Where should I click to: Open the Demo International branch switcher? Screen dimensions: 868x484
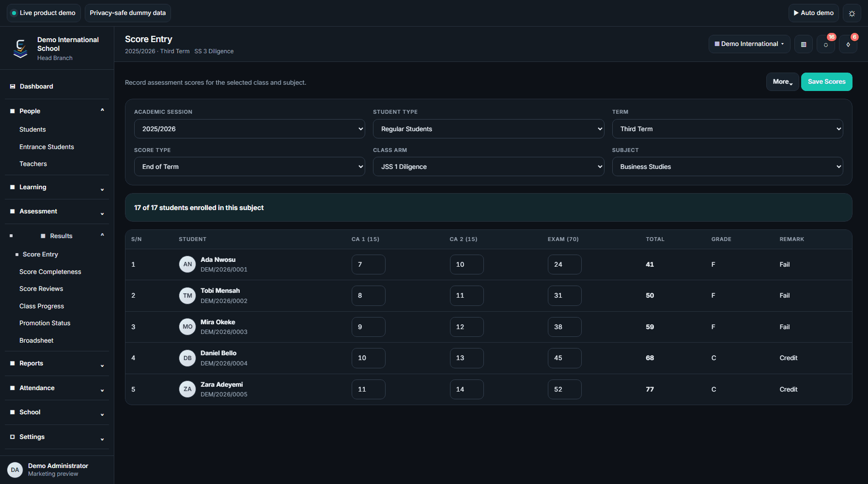point(749,44)
